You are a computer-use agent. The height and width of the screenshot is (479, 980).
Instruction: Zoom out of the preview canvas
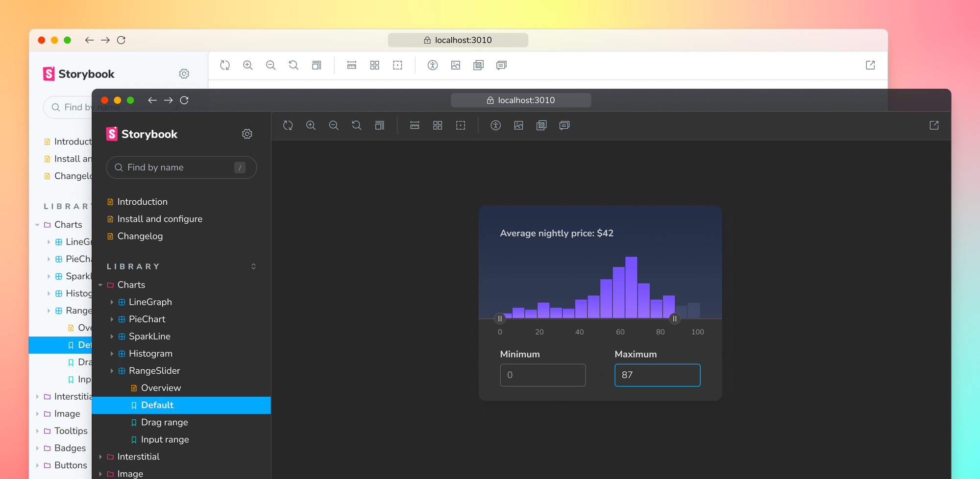(334, 125)
